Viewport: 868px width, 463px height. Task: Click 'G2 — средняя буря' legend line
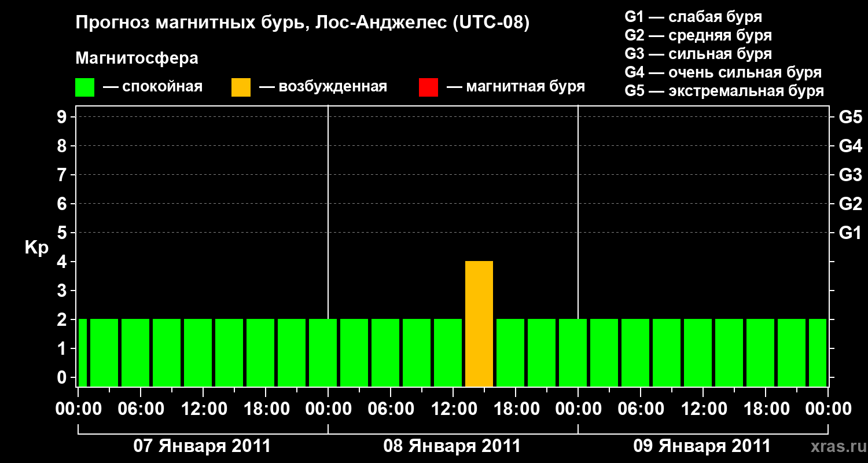(x=698, y=35)
